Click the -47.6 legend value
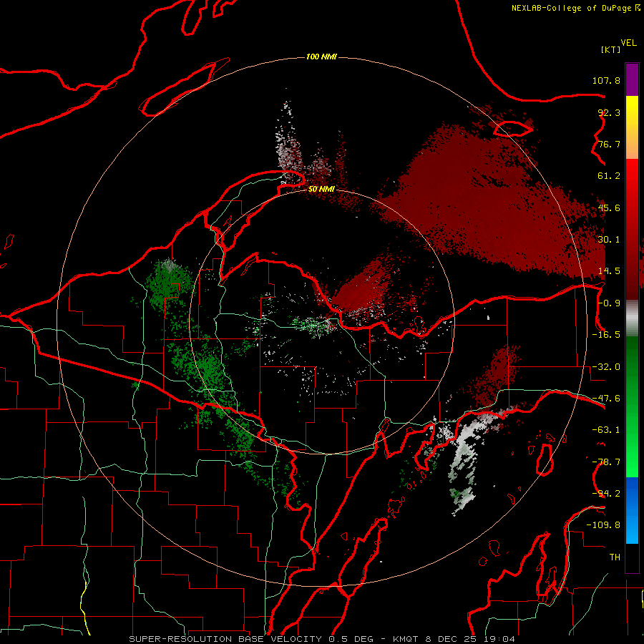Image resolution: width=644 pixels, height=644 pixels. [606, 399]
